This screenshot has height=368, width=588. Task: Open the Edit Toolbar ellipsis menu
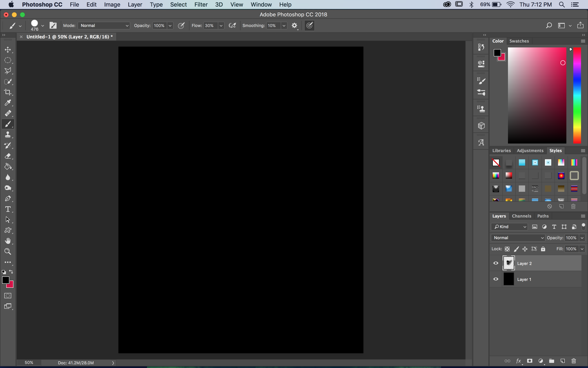tap(8, 262)
